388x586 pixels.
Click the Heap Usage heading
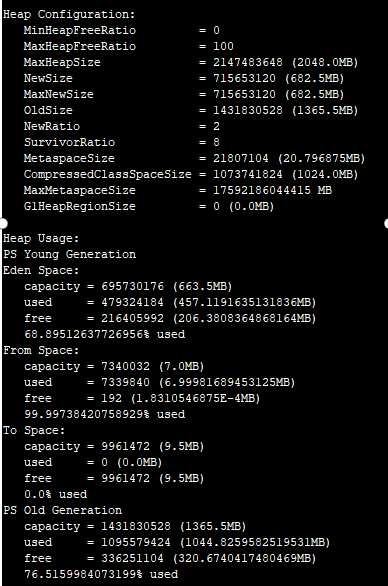point(41,238)
